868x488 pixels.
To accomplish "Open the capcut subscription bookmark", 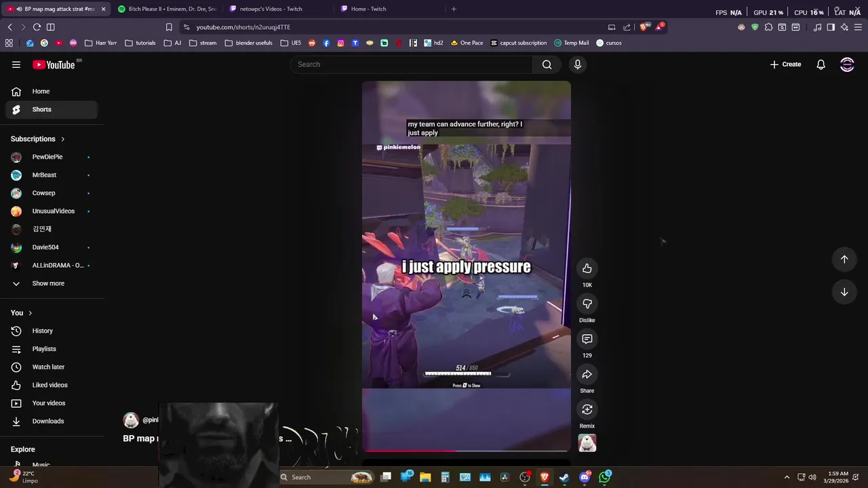I will click(x=518, y=43).
